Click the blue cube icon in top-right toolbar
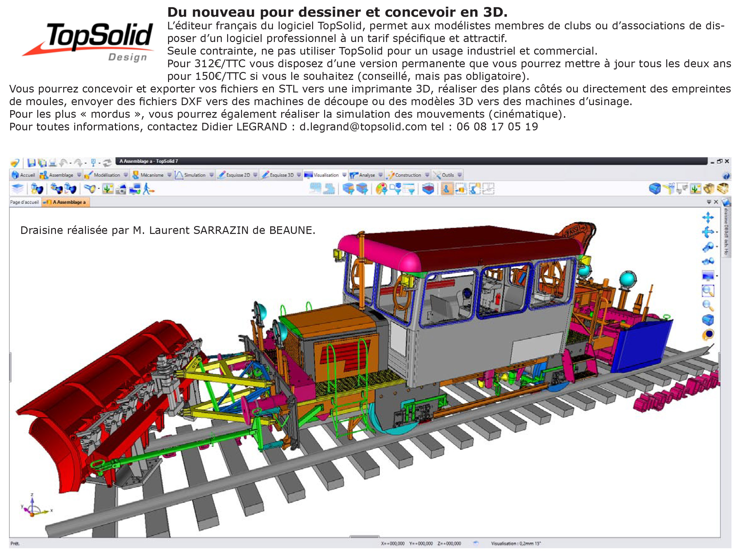 655,188
